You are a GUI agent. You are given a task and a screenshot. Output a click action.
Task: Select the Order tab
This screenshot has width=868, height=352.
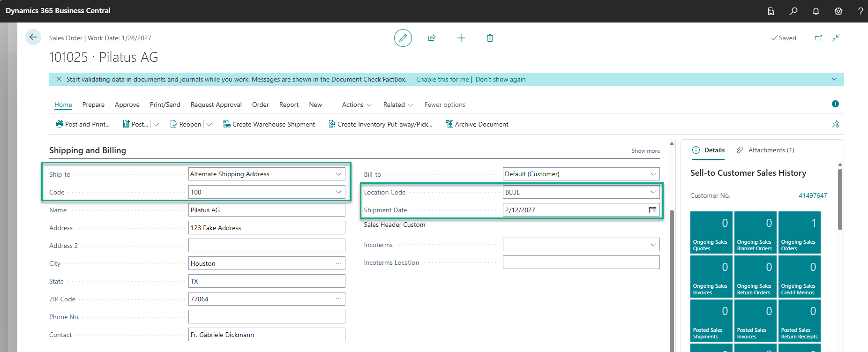pos(261,105)
